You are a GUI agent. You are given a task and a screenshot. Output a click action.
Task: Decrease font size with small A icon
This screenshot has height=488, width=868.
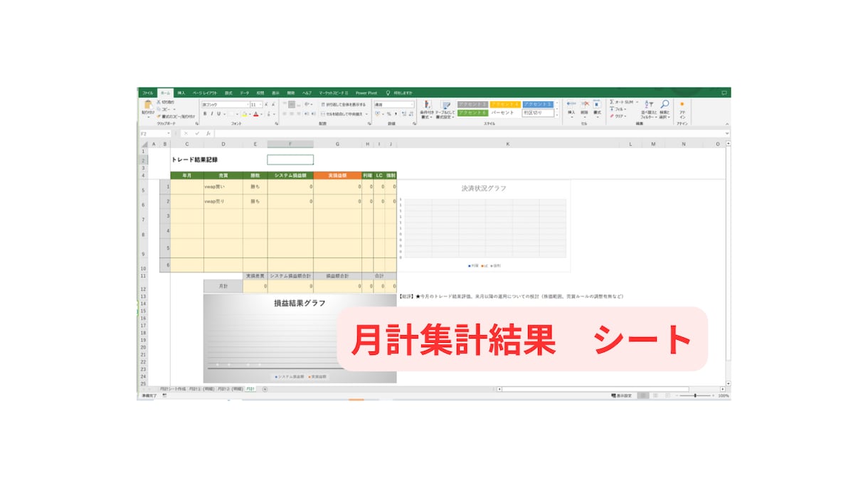pyautogui.click(x=273, y=105)
